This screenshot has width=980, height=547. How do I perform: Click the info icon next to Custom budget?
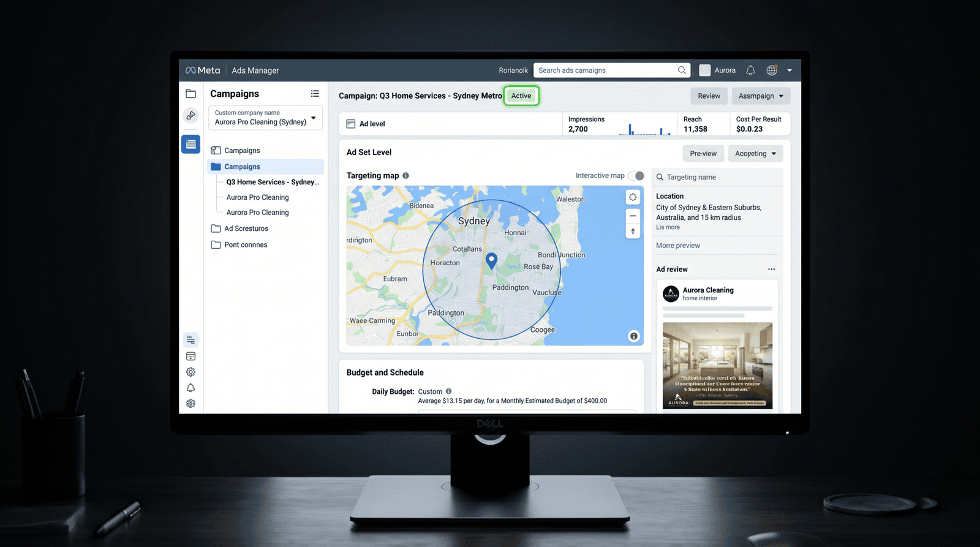448,391
